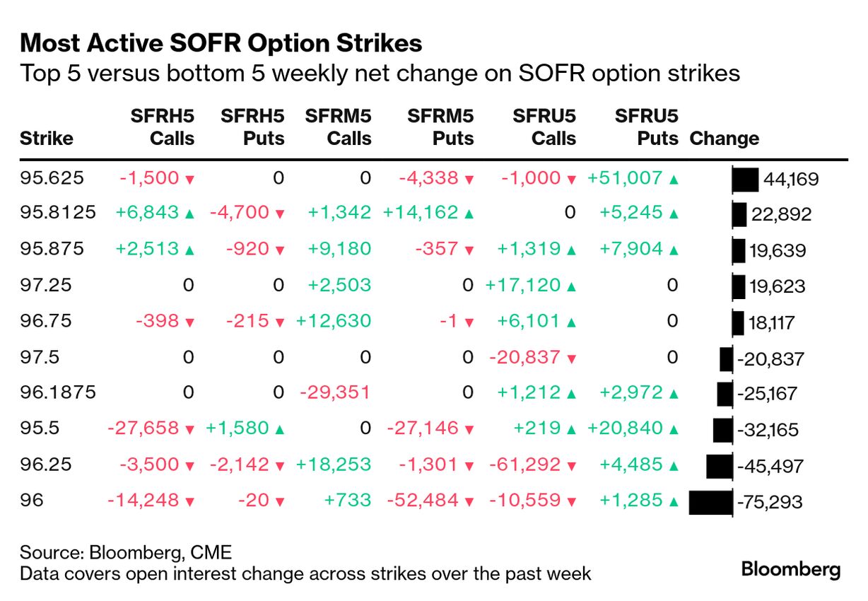Image resolution: width=868 pixels, height=601 pixels.
Task: Select the black bar for -75,293 change
Action: coord(710,502)
